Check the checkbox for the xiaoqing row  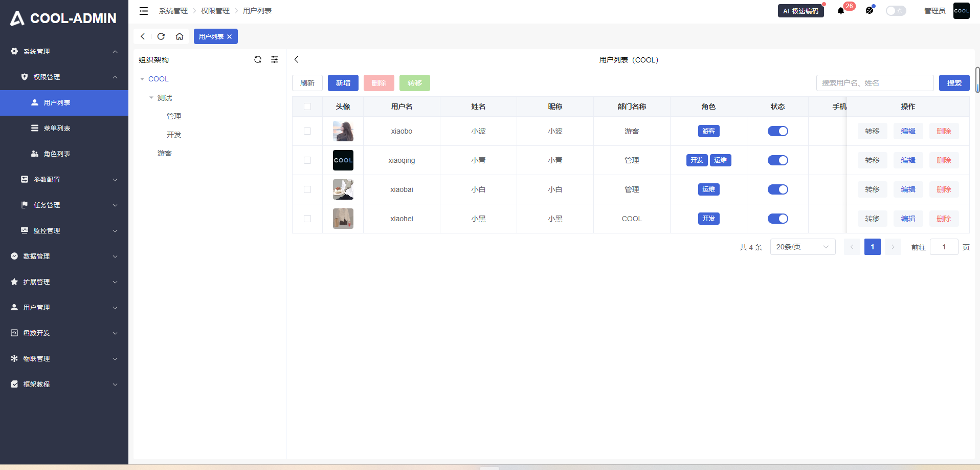point(307,160)
